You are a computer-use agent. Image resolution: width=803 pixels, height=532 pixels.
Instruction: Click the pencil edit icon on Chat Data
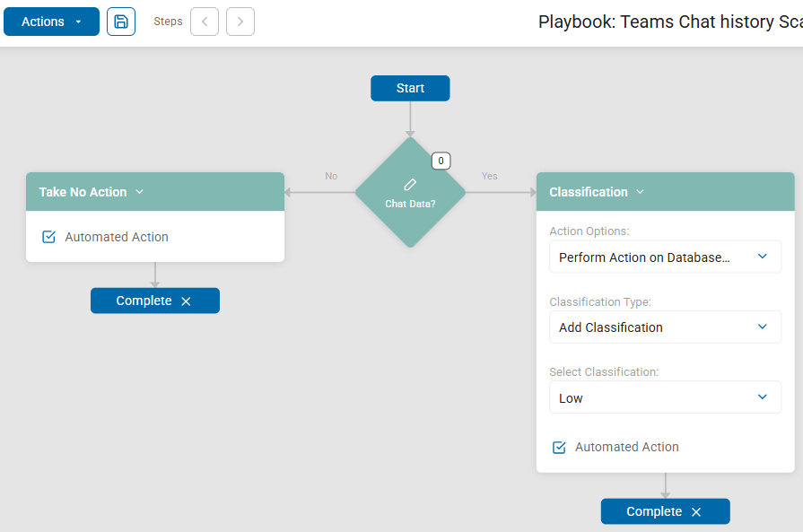click(410, 184)
